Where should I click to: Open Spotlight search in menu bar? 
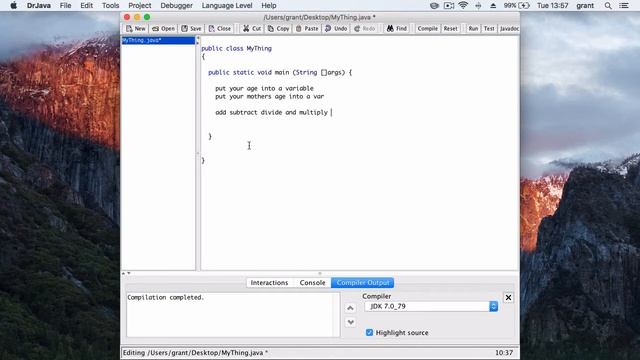coord(608,5)
